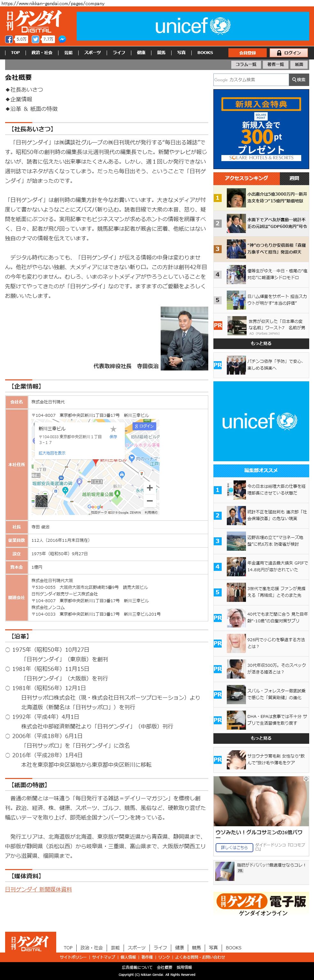Viewport: 314px width, 980px height.
Task: Click footer Nikkan Gendai Digital logo
Action: [30, 942]
